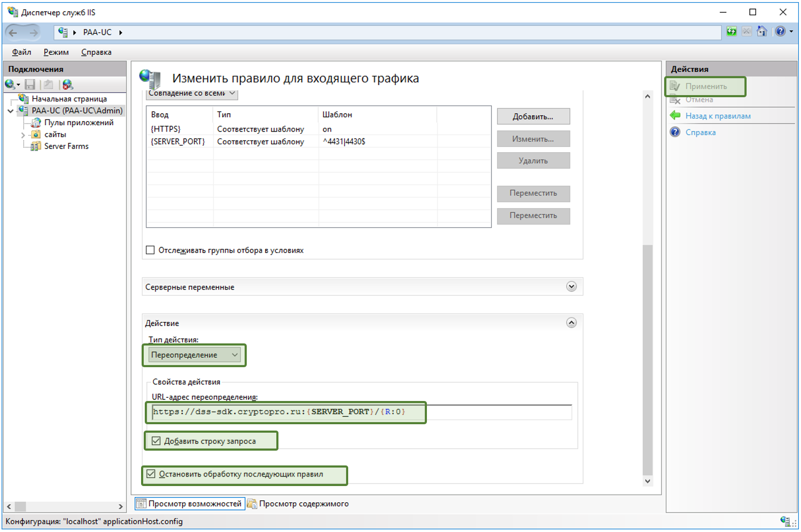Click the vertical scrollbar thumb of rule editor
Screen dimensions: 801x532
(x=647, y=360)
